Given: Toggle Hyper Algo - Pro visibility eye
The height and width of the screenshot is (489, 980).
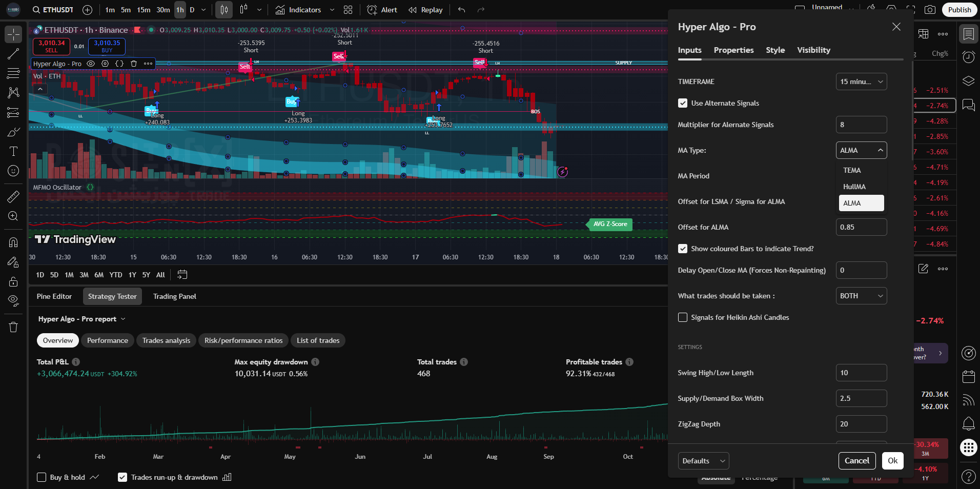Looking at the screenshot, I should [x=91, y=64].
